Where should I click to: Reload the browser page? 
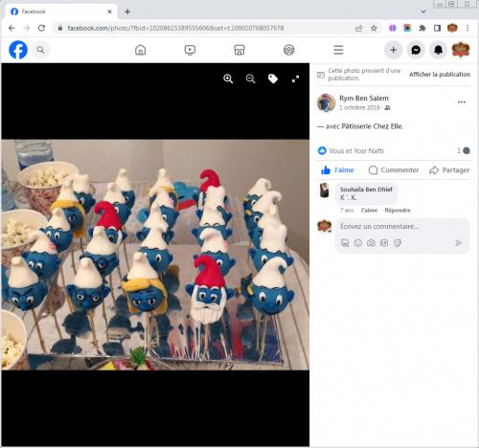pos(41,28)
